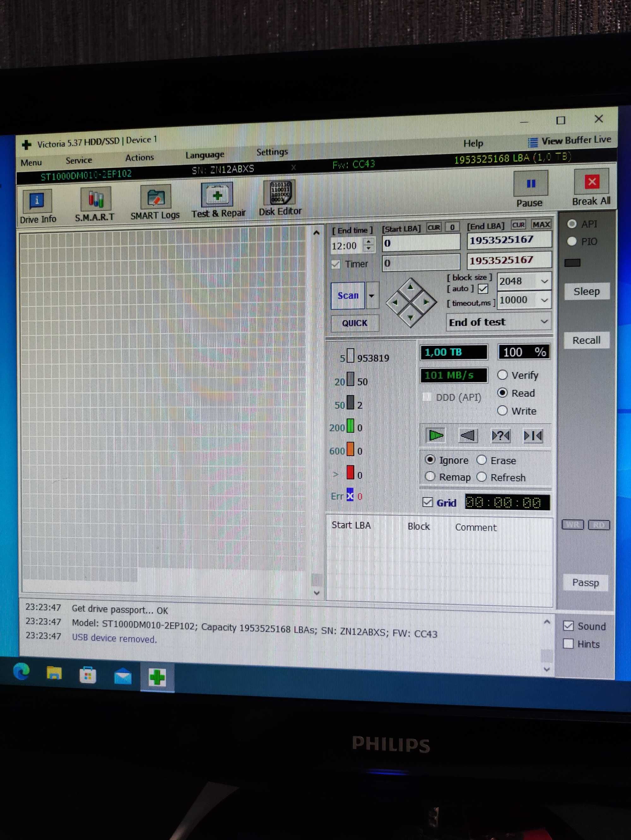Click the up arrow on the navigation diamond
The height and width of the screenshot is (840, 631).
pyautogui.click(x=410, y=287)
